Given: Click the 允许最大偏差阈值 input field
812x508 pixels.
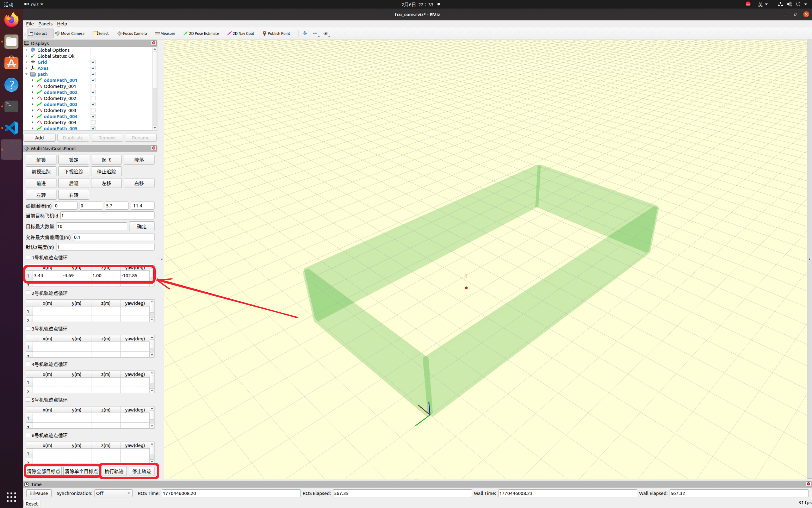Looking at the screenshot, I should 114,237.
